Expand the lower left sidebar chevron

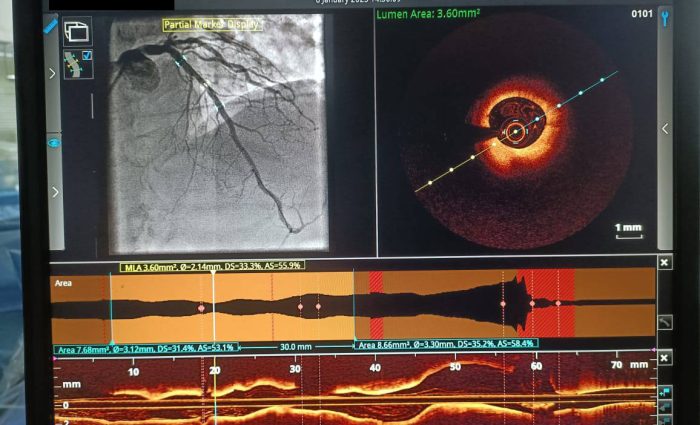pyautogui.click(x=53, y=191)
